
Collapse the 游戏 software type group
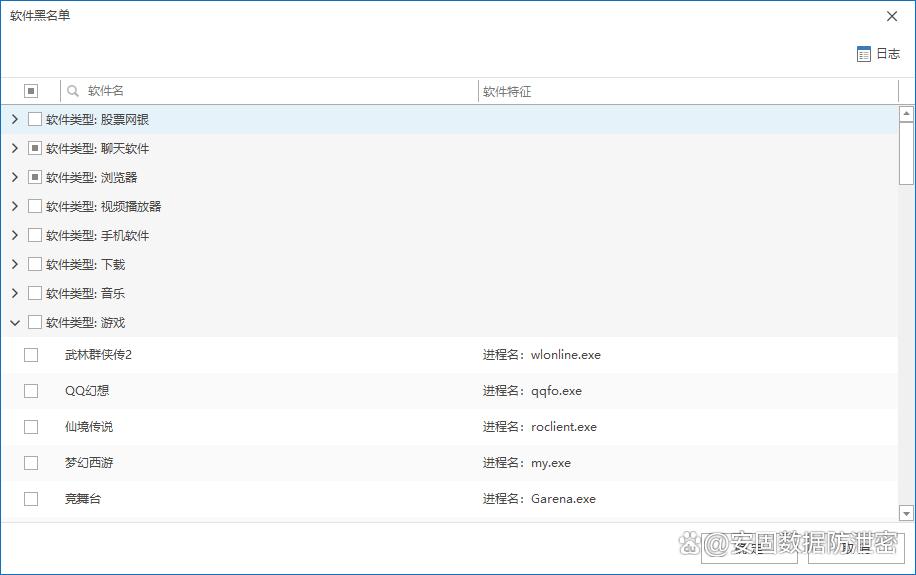14,323
